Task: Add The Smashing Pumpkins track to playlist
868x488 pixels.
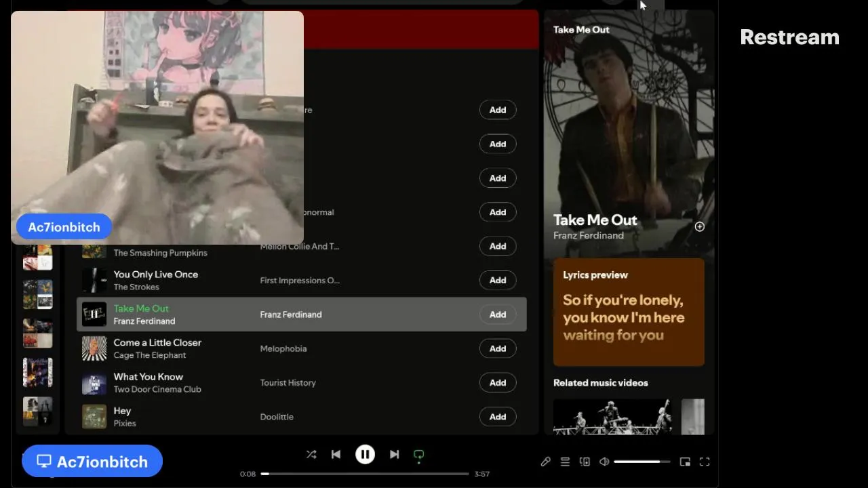Action: click(x=498, y=246)
